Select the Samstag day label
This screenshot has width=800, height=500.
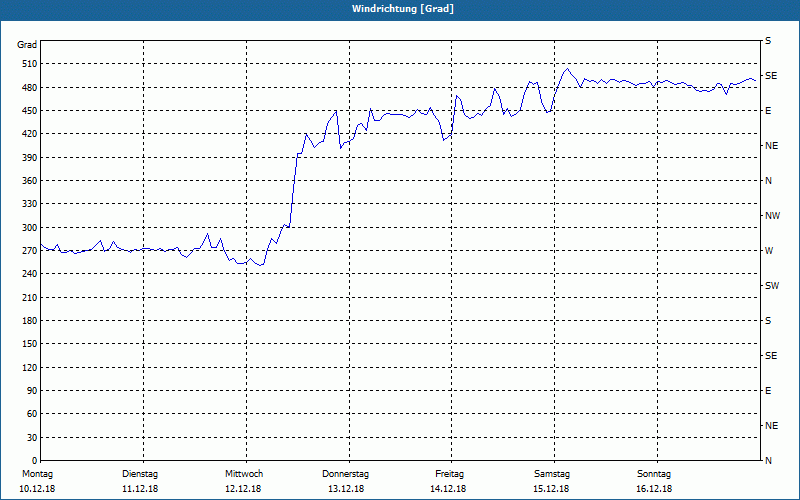pos(552,474)
